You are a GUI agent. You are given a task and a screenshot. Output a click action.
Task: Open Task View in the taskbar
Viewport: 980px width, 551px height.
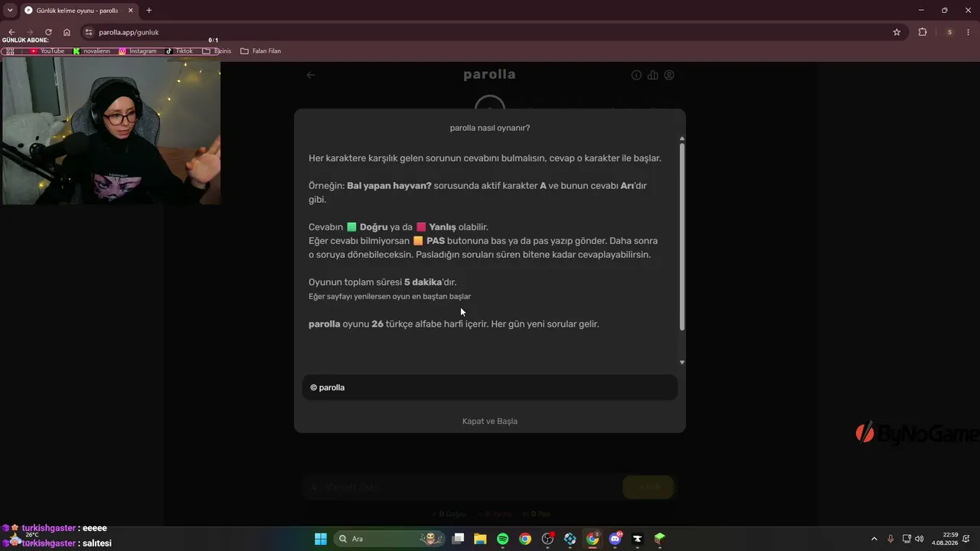pyautogui.click(x=458, y=539)
